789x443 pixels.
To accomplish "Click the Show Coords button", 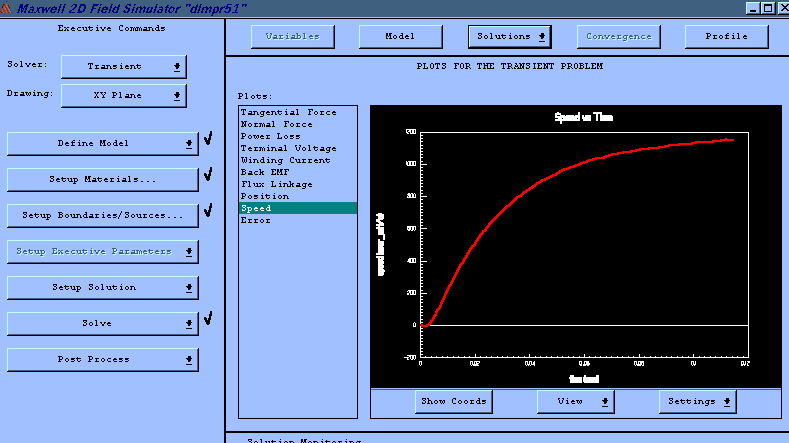I will click(454, 402).
